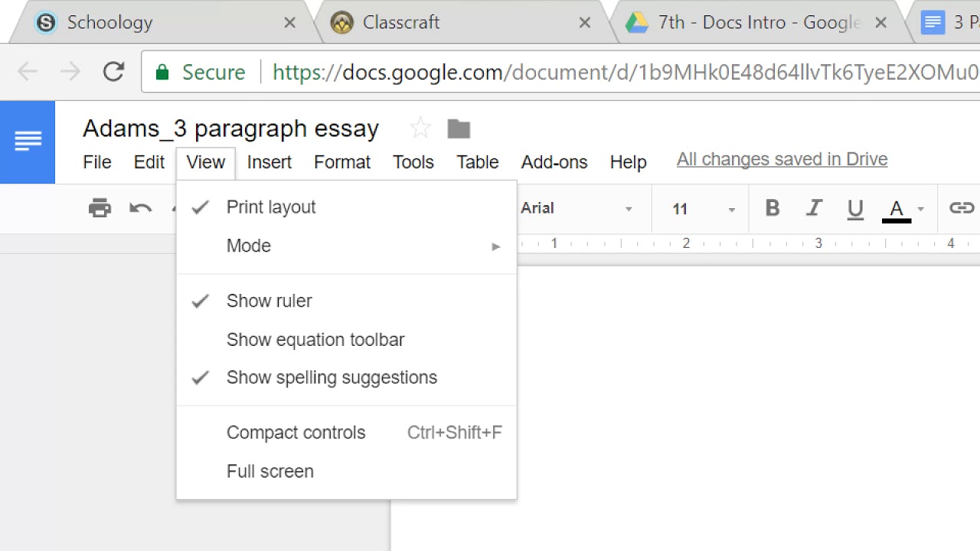Screen dimensions: 980x551
Task: Open the text color picker
Action: [896, 207]
